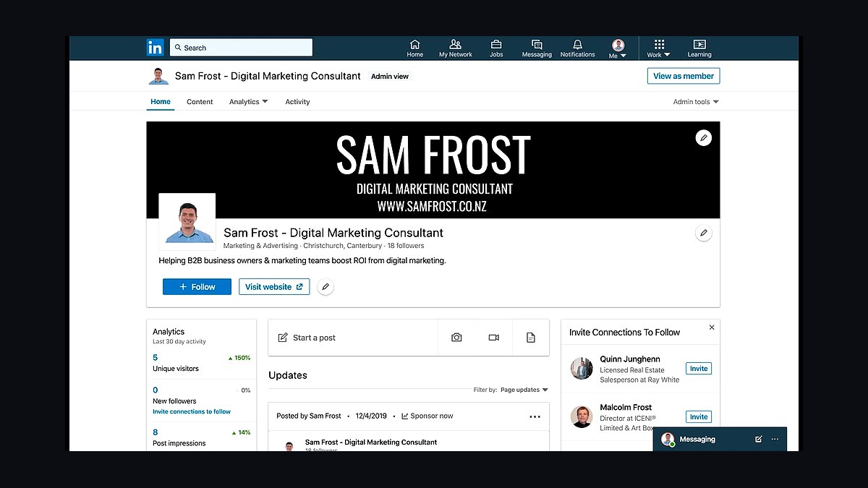The height and width of the screenshot is (488, 868).
Task: Click pencil icon next to Visit website
Action: [325, 287]
